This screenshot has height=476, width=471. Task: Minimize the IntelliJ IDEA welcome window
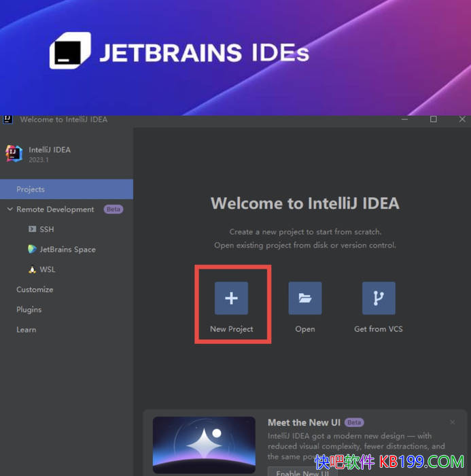click(x=404, y=119)
